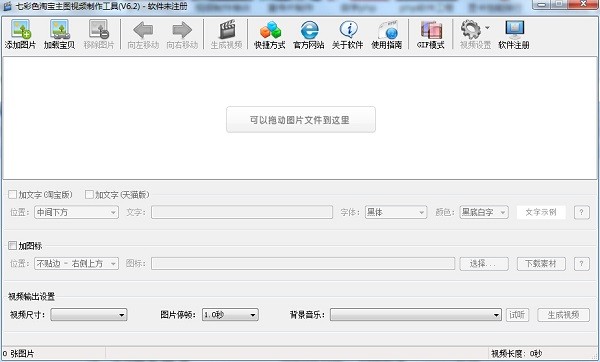Click the 生成视频 button at bottom right
Screen dimensions: 600x362
tap(563, 315)
